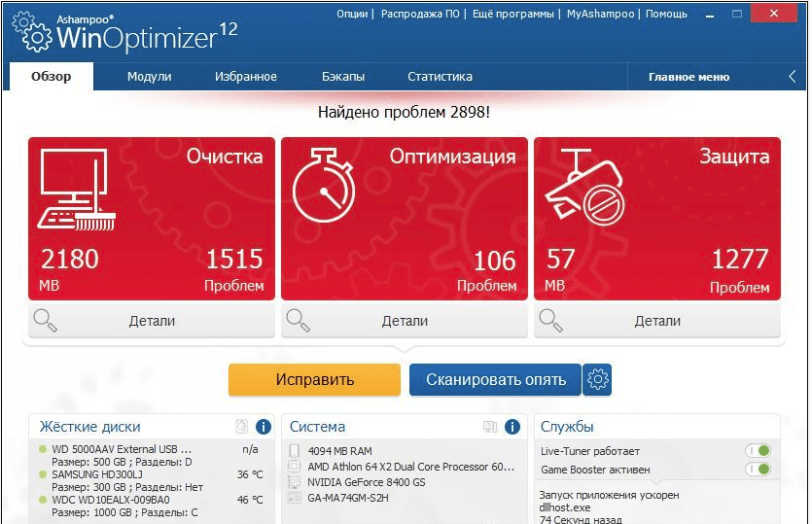Screen dimensions: 812x524
Task: Click Game Booster активен label
Action: click(x=595, y=470)
